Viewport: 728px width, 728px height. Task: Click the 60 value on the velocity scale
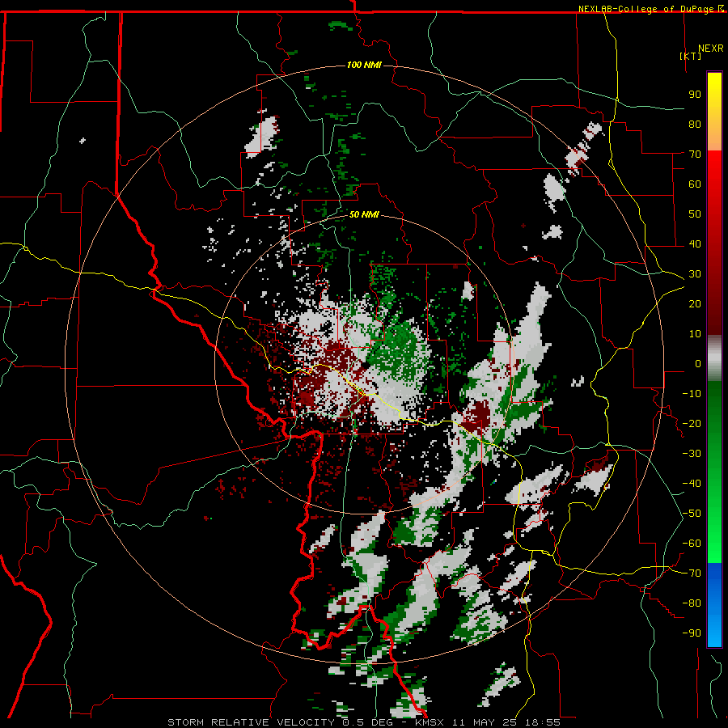tap(695, 184)
